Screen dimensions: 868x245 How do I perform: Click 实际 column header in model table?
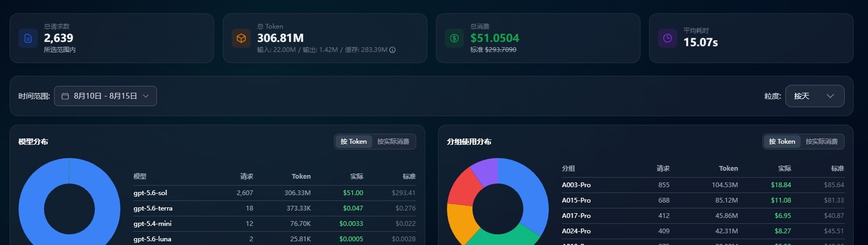(x=357, y=177)
